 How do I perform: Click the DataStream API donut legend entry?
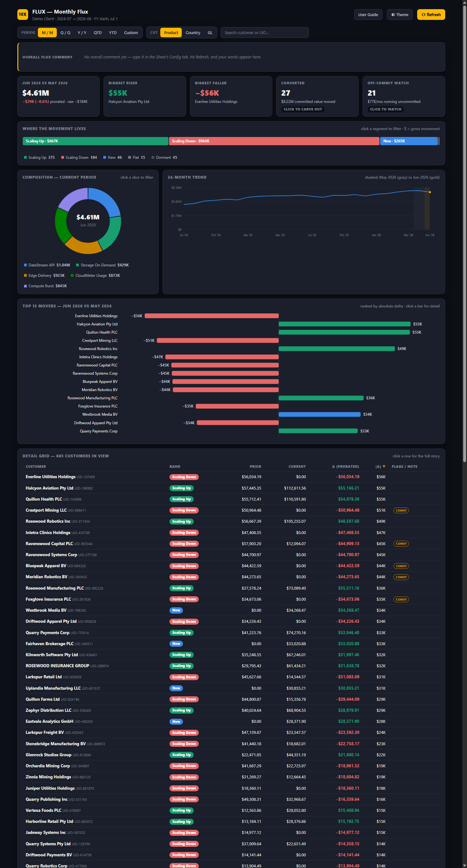point(47,265)
